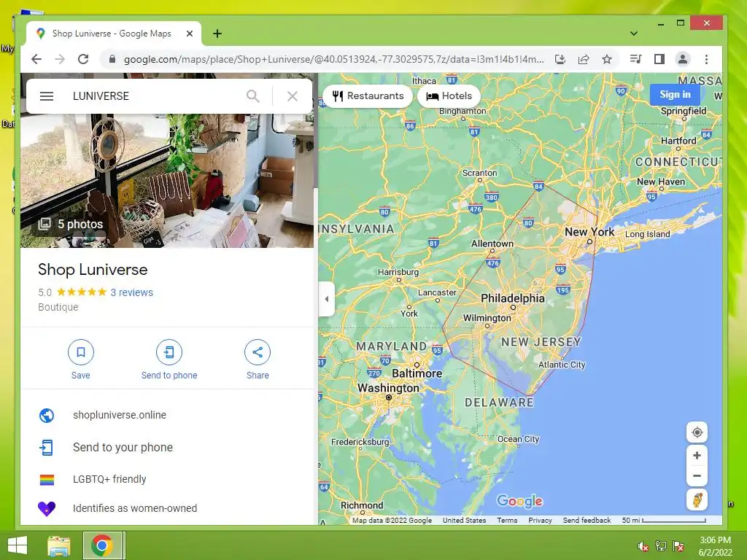747x560 pixels.
Task: Click the install app icon in address bar
Action: click(560, 59)
